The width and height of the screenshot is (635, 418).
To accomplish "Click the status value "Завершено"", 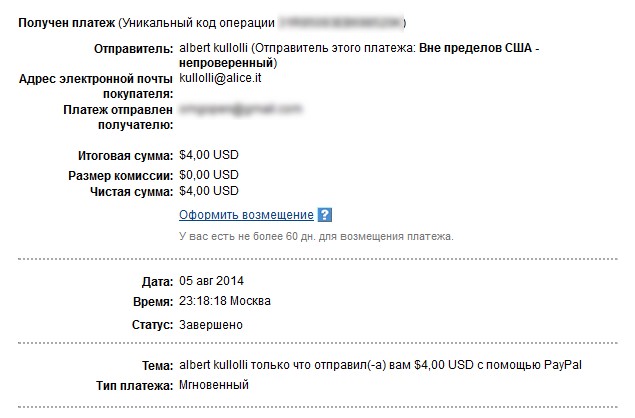I will click(x=210, y=325).
